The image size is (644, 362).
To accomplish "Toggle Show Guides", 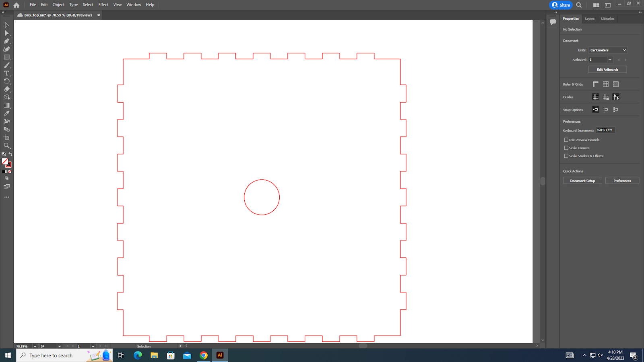I will pos(596,97).
